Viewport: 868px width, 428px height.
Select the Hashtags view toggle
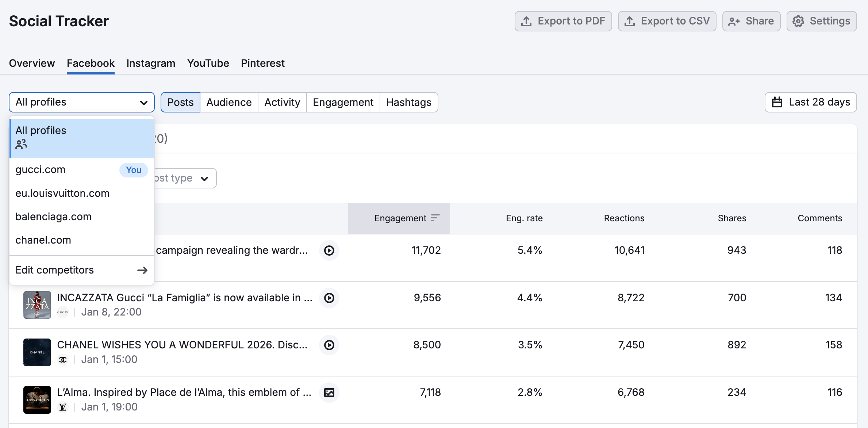coord(409,102)
